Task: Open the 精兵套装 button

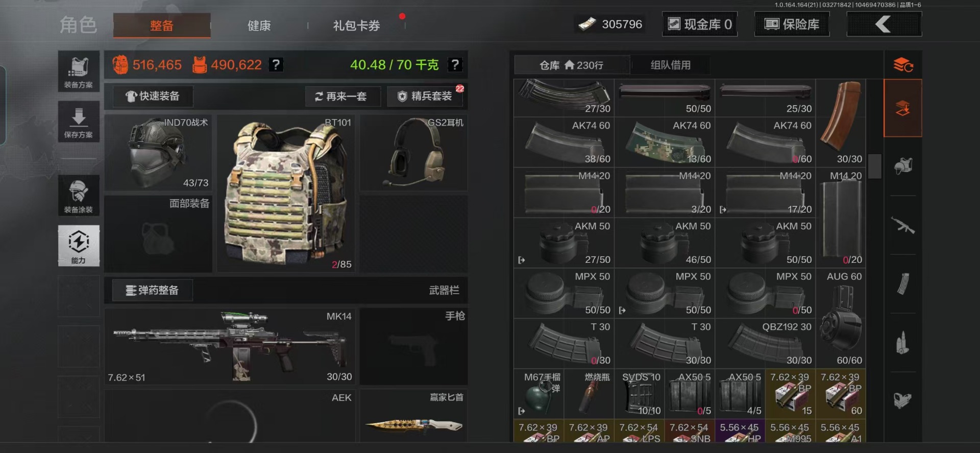Action: [x=425, y=96]
